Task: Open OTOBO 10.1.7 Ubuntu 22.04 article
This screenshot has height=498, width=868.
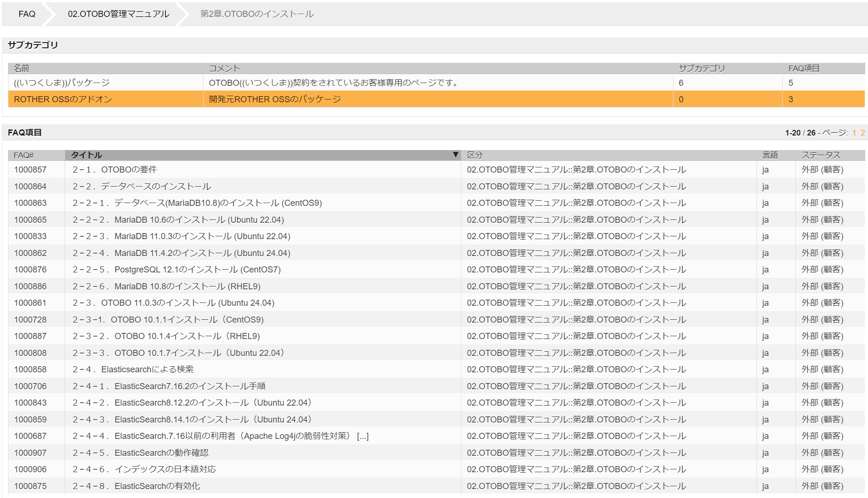Action: [178, 353]
